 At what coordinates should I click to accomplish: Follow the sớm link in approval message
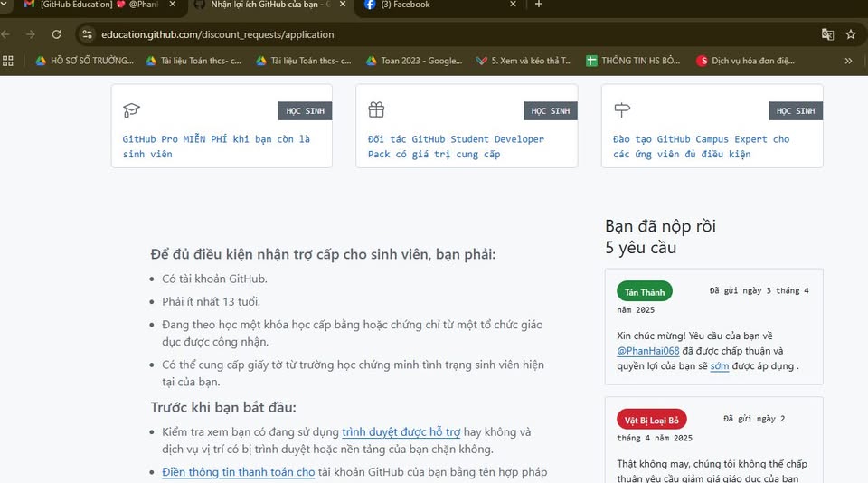pyautogui.click(x=720, y=365)
